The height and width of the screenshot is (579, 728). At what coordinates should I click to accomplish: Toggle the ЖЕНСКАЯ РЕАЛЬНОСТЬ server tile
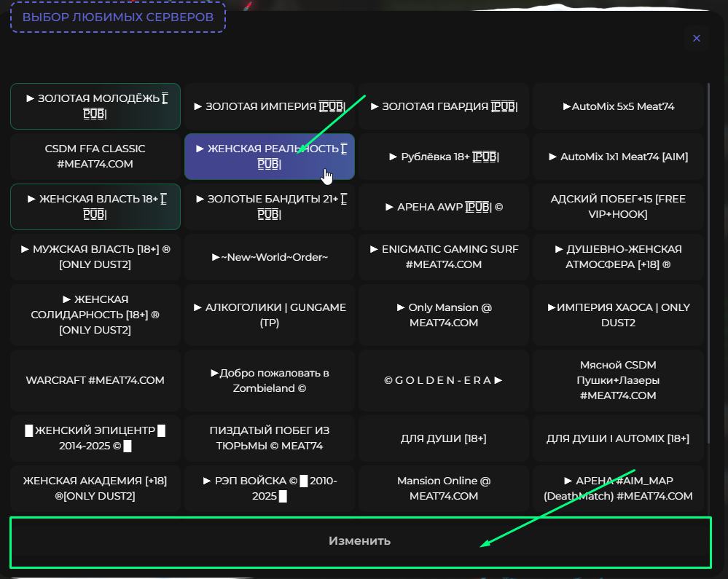pos(269,156)
